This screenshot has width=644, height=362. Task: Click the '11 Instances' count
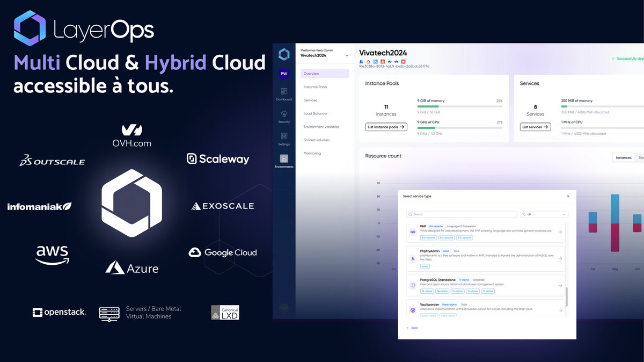(x=386, y=111)
